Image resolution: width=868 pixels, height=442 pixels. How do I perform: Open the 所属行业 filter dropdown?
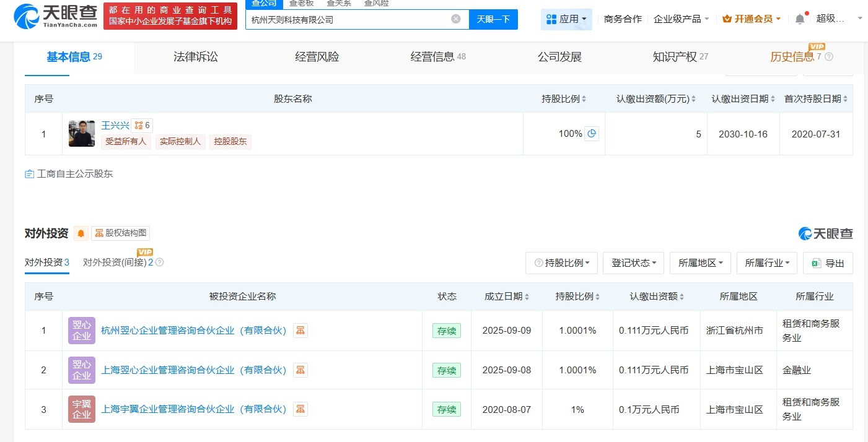click(x=767, y=262)
